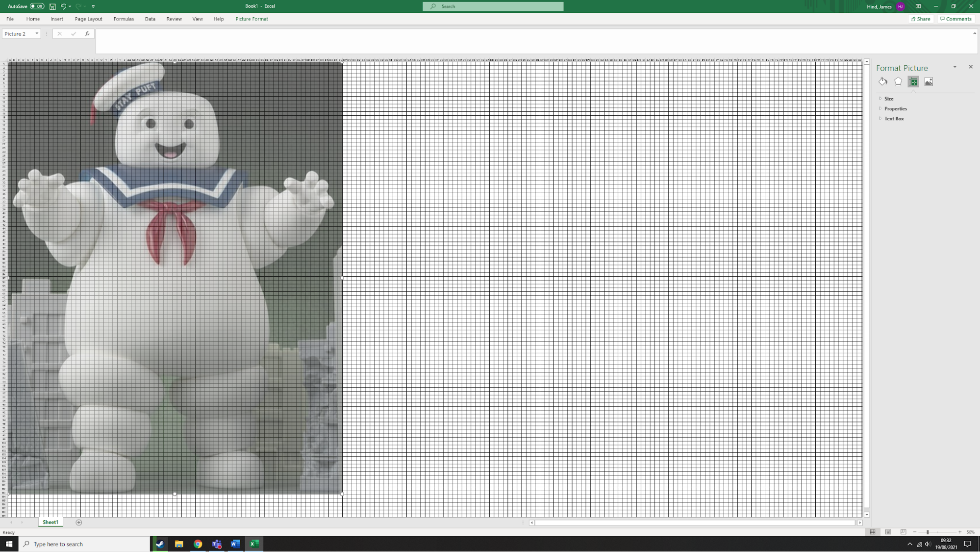The width and height of the screenshot is (980, 552).
Task: Switch to the View tab
Action: coord(198,19)
